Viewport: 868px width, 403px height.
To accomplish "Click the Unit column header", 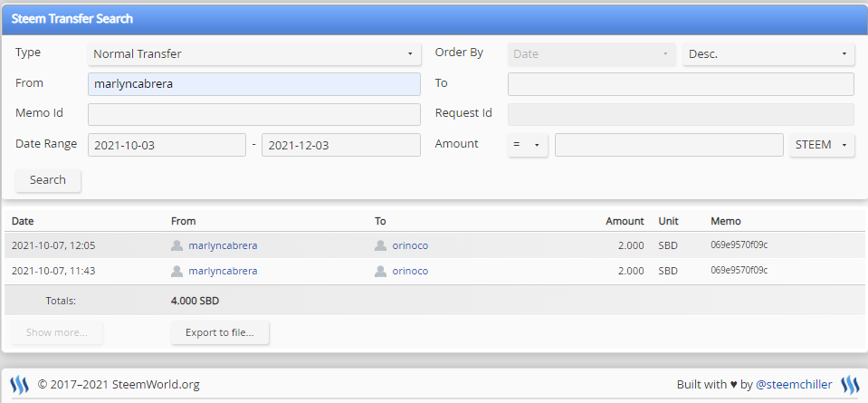I will click(x=668, y=221).
